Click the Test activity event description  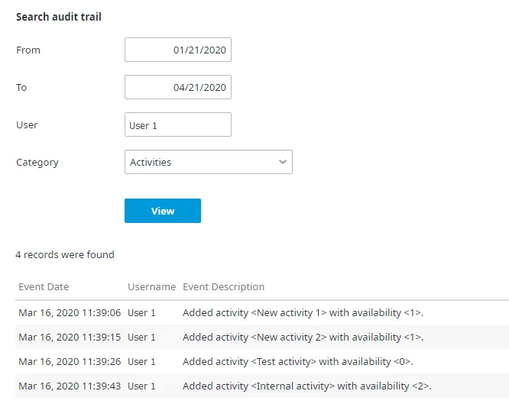pos(297,361)
